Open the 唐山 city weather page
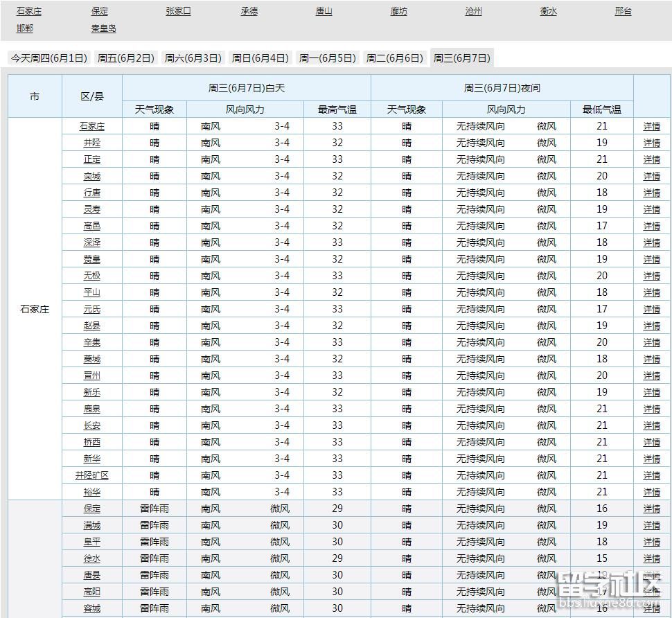Viewport: 672px width, 618px height. pos(324,12)
